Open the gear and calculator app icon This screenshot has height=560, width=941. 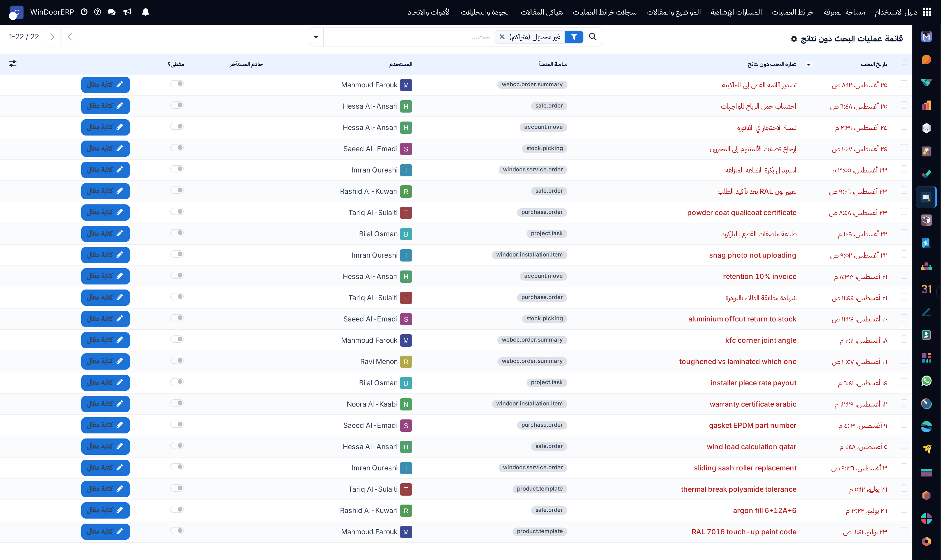(926, 151)
